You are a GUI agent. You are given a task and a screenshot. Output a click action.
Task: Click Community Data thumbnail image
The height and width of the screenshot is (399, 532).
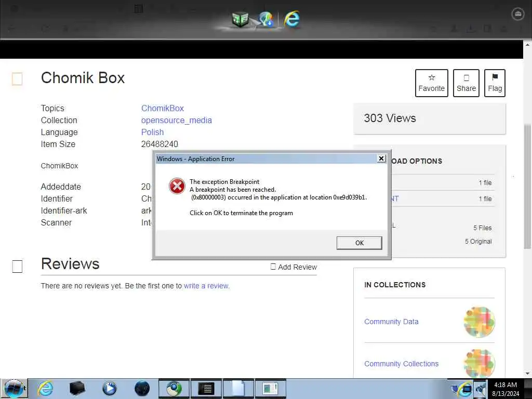pyautogui.click(x=479, y=322)
